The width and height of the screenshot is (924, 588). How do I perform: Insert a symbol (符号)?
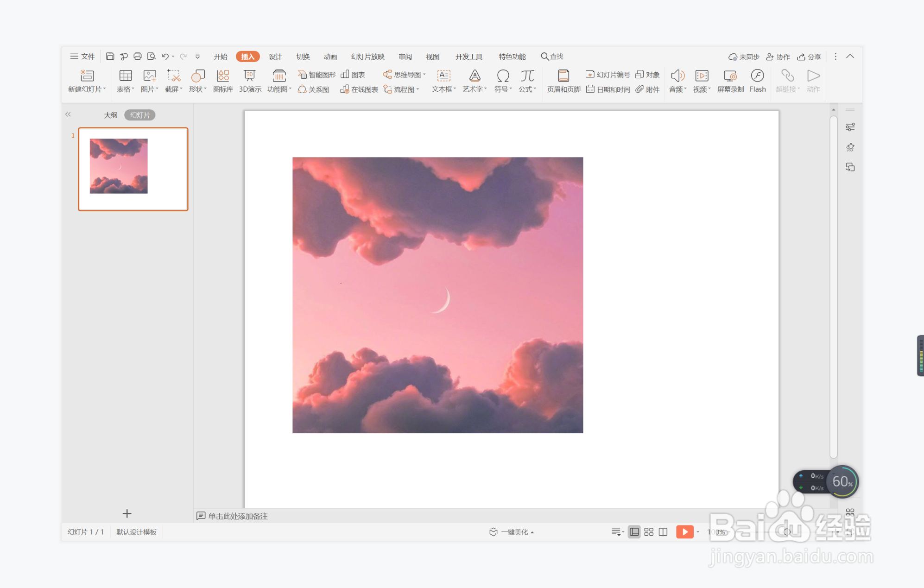(503, 81)
